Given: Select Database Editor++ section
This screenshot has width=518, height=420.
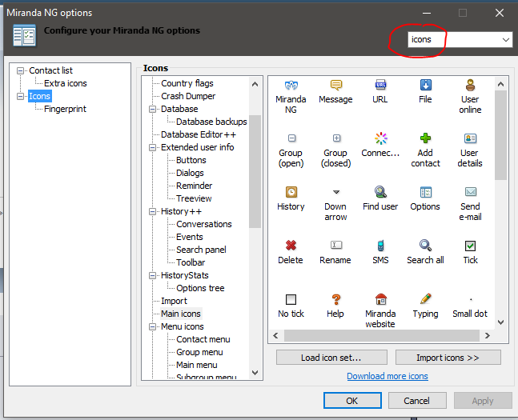Looking at the screenshot, I should tap(199, 134).
